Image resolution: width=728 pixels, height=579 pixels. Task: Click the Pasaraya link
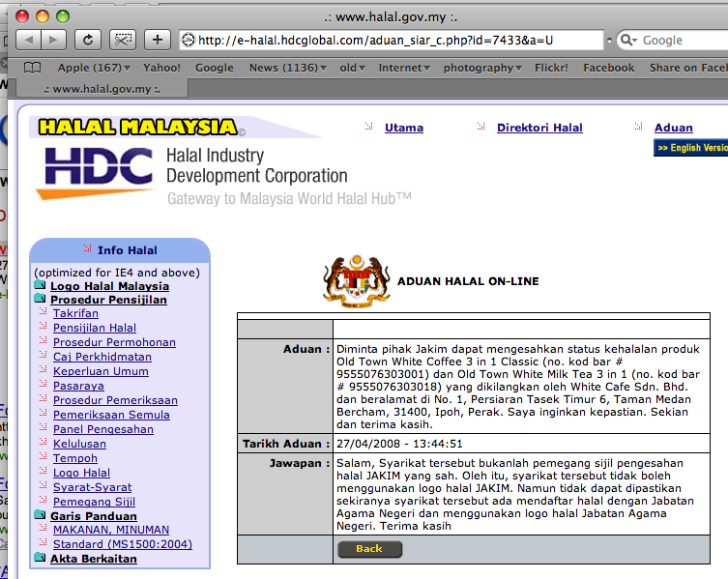click(x=78, y=386)
